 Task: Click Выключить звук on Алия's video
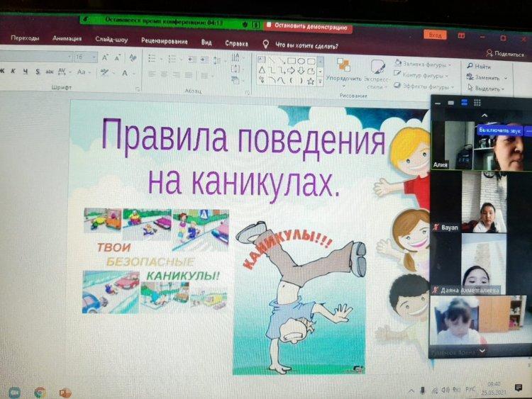(x=499, y=130)
